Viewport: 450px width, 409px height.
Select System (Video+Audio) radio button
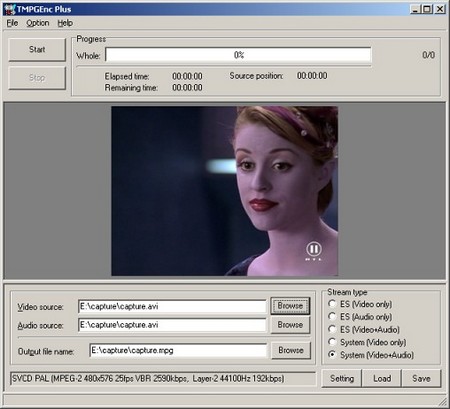pyautogui.click(x=332, y=355)
